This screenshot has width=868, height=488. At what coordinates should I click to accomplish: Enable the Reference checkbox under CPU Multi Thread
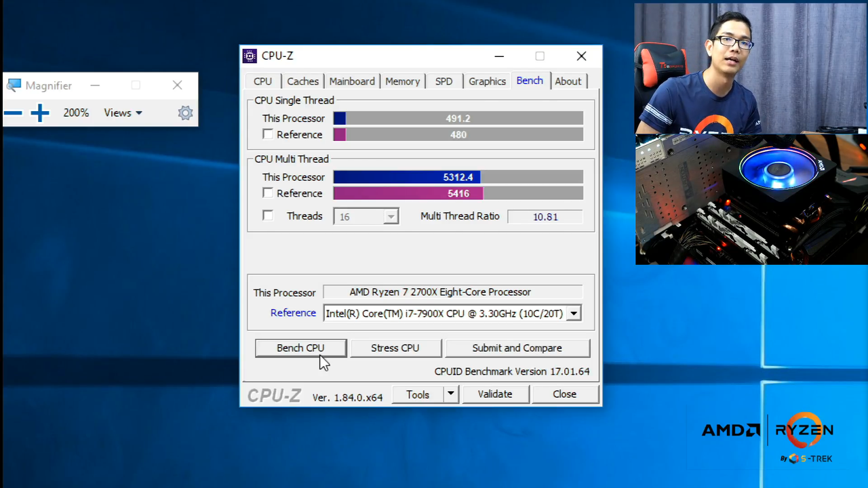[x=268, y=193]
